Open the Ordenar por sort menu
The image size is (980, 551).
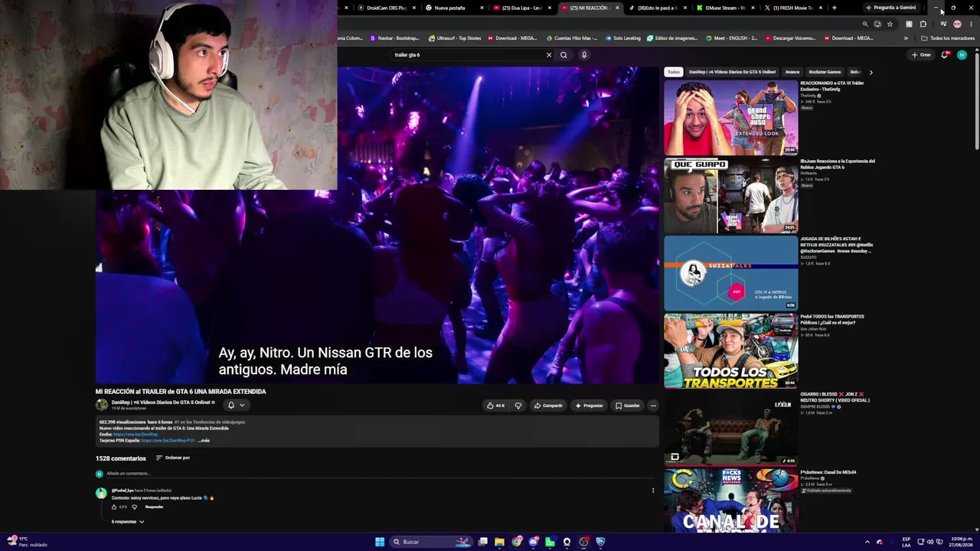coord(173,458)
